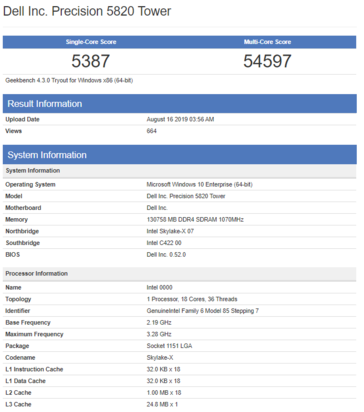Select the 1.00 MB x 18 L2 value
Image resolution: width=364 pixels, height=412 pixels.
pos(164,393)
